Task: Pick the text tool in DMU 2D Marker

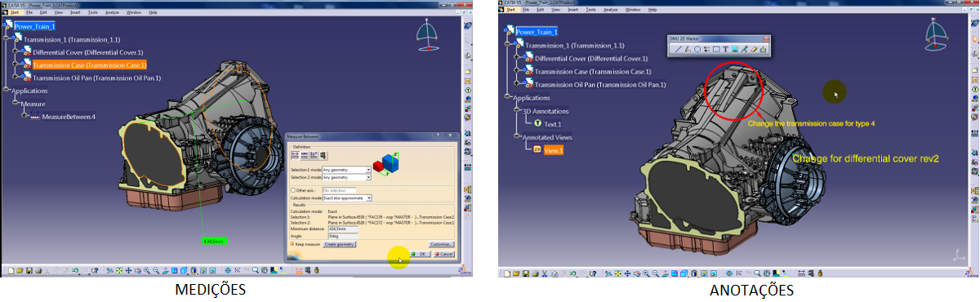Action: (725, 49)
